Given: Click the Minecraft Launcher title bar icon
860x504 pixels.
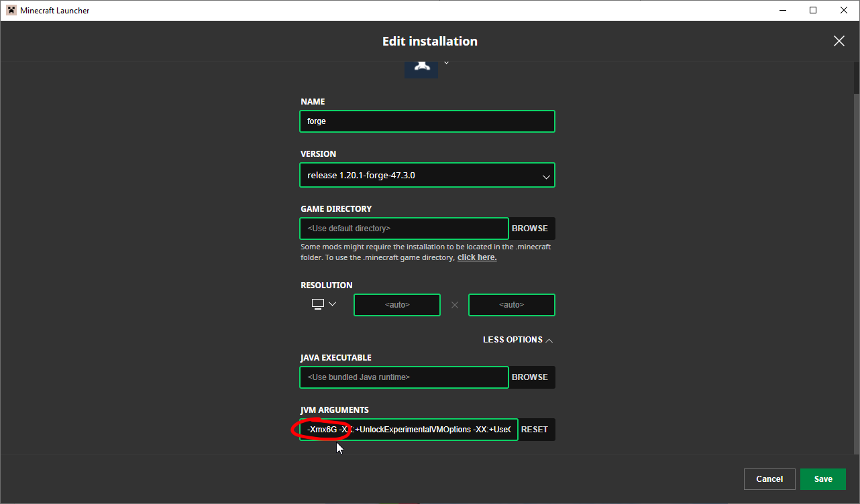Looking at the screenshot, I should pos(11,10).
